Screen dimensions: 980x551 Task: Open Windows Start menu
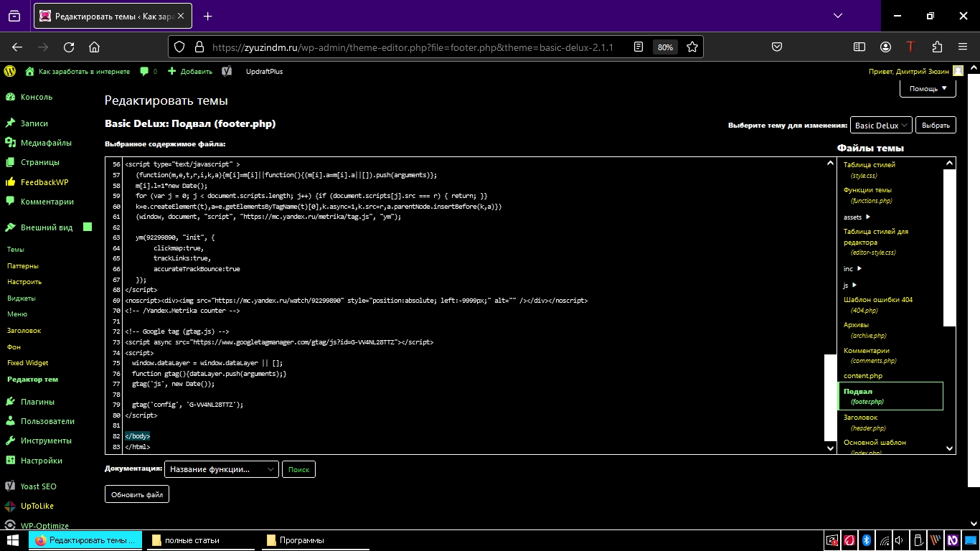pos(14,540)
